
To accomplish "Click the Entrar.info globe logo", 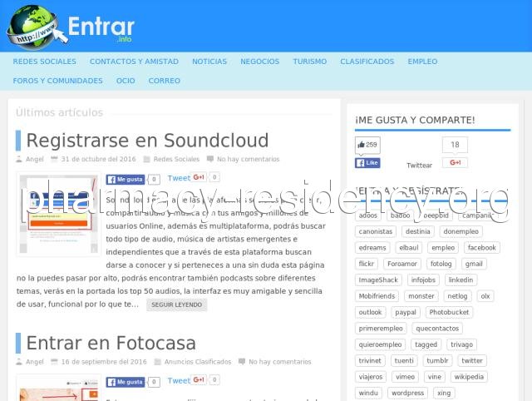I will [71, 27].
